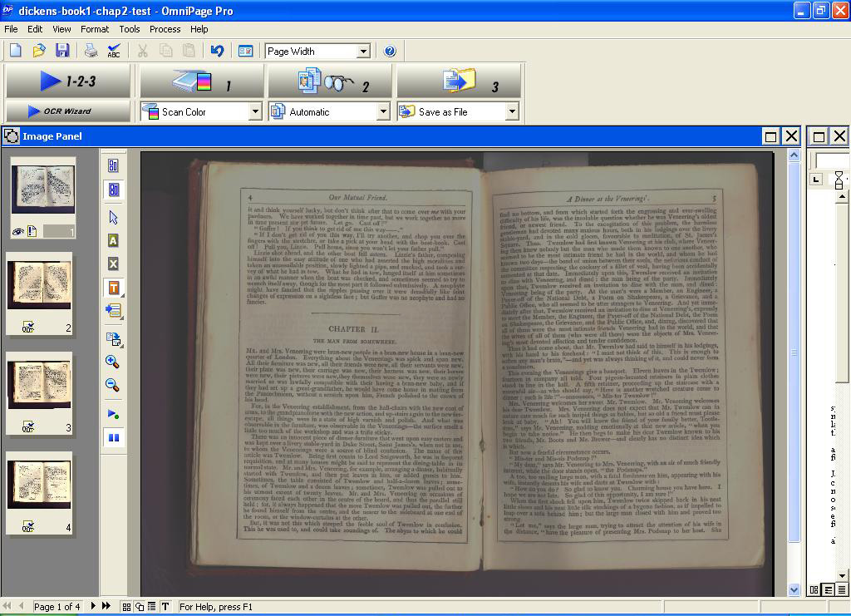Open the View menu
This screenshot has width=851, height=616.
(x=61, y=29)
